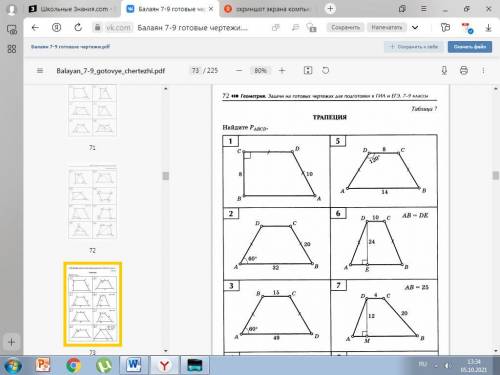The width and height of the screenshot is (500, 375).
Task: Open new tab with plus button
Action: pos(330,9)
